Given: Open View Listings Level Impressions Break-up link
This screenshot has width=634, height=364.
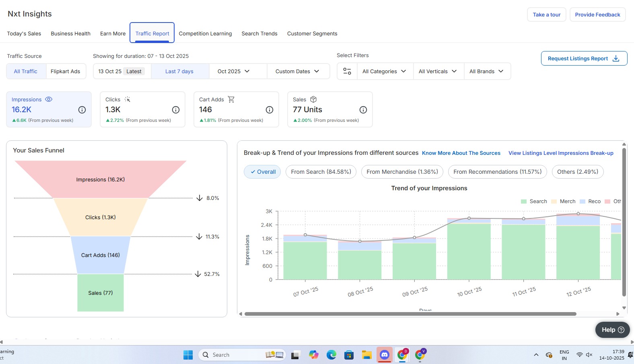Looking at the screenshot, I should click(x=561, y=153).
